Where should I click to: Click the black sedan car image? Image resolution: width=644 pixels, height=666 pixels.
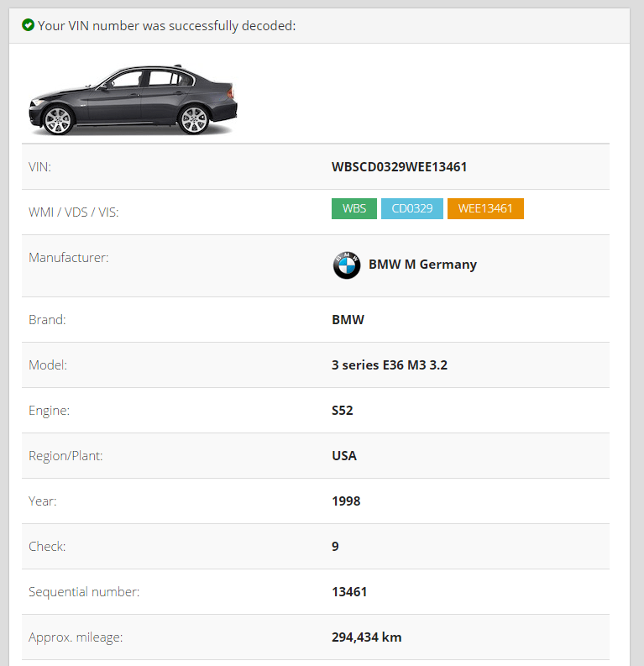tap(133, 100)
